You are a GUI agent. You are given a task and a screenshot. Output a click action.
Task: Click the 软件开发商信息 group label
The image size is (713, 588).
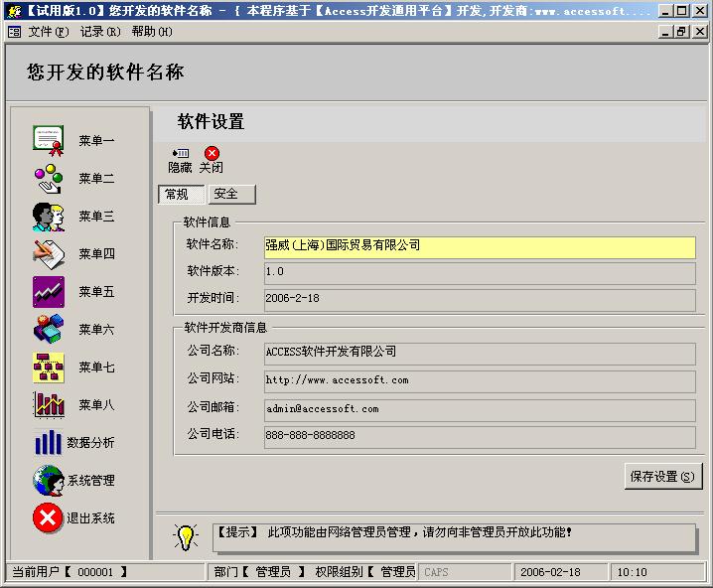point(225,328)
